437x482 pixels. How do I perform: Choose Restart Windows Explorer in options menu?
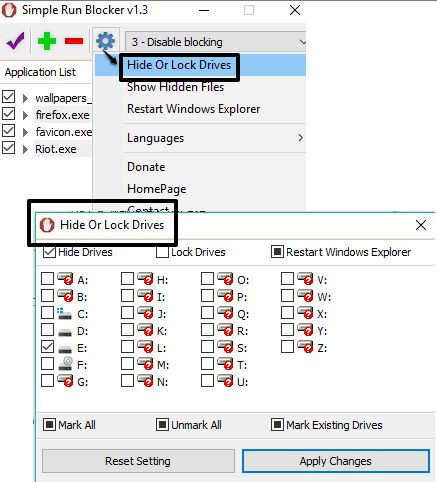pyautogui.click(x=200, y=109)
